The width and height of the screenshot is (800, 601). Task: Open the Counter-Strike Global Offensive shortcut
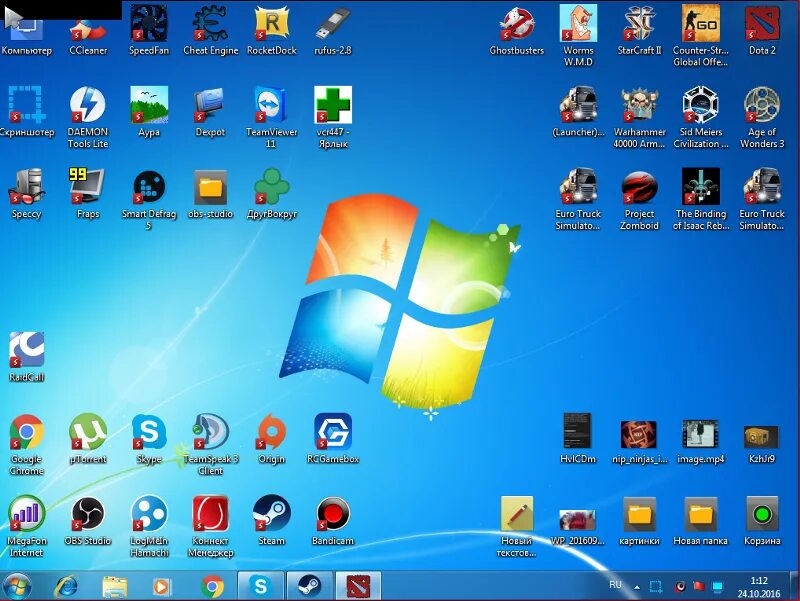(x=701, y=36)
